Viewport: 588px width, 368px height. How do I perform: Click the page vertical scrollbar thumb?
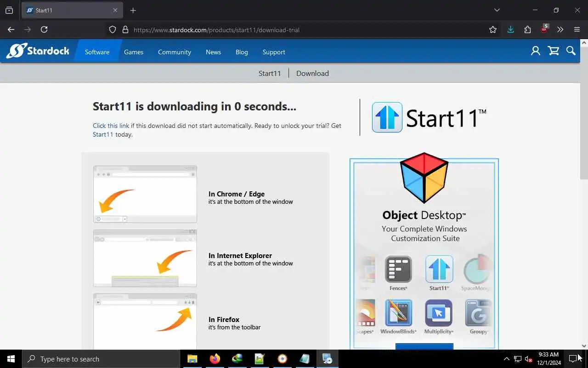click(584, 113)
